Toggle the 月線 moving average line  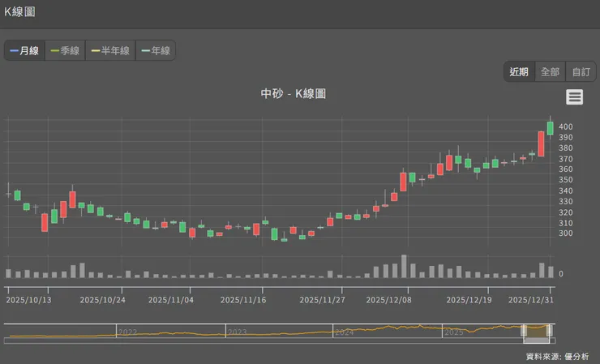click(x=24, y=50)
